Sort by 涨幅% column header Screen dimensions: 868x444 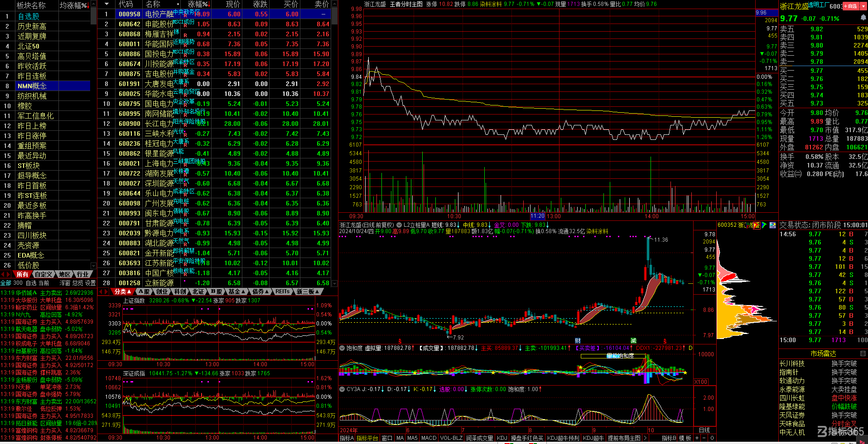198,4
